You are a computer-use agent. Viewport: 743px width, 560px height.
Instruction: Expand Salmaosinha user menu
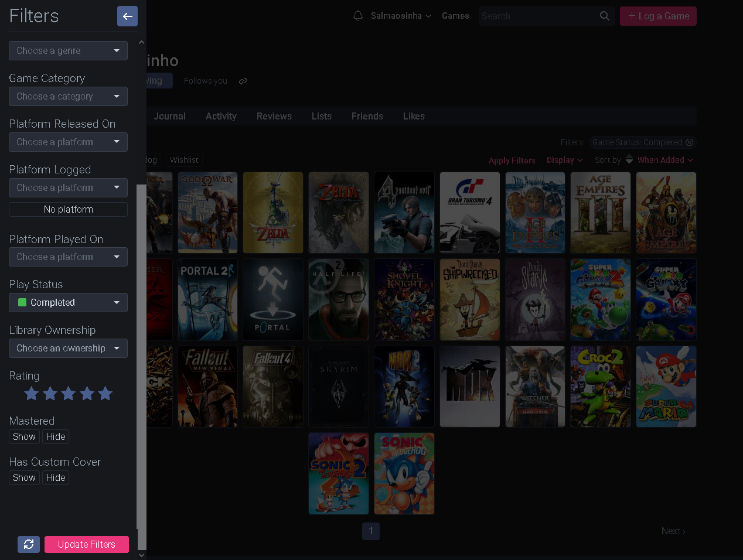(x=401, y=16)
